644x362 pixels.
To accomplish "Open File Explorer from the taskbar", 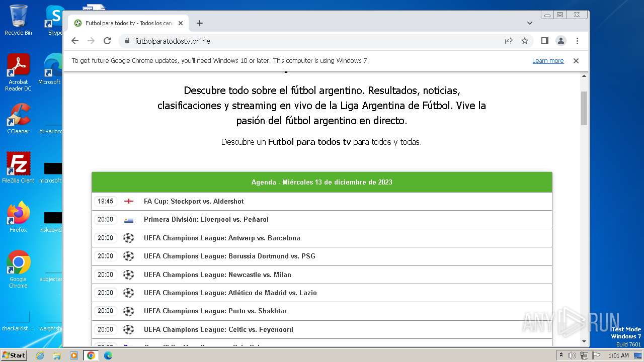I will [x=57, y=355].
